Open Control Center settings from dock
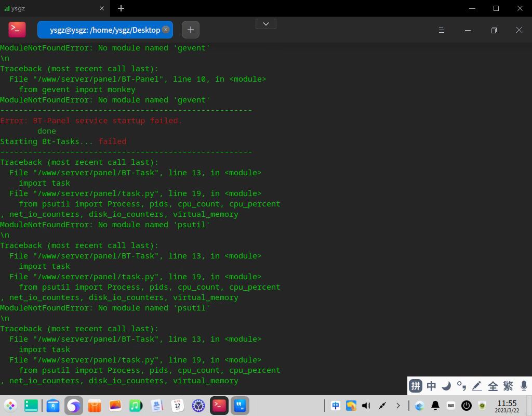This screenshot has width=532, height=416. pyautogui.click(x=198, y=406)
